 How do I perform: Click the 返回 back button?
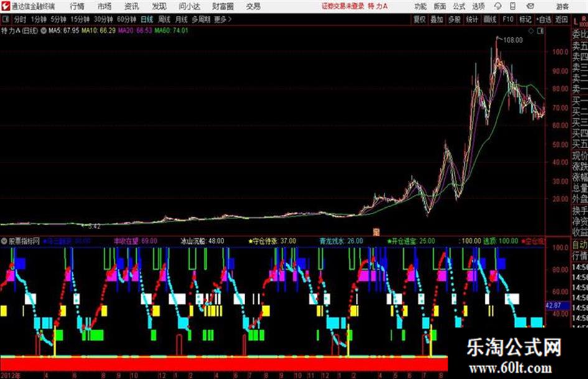pos(562,19)
